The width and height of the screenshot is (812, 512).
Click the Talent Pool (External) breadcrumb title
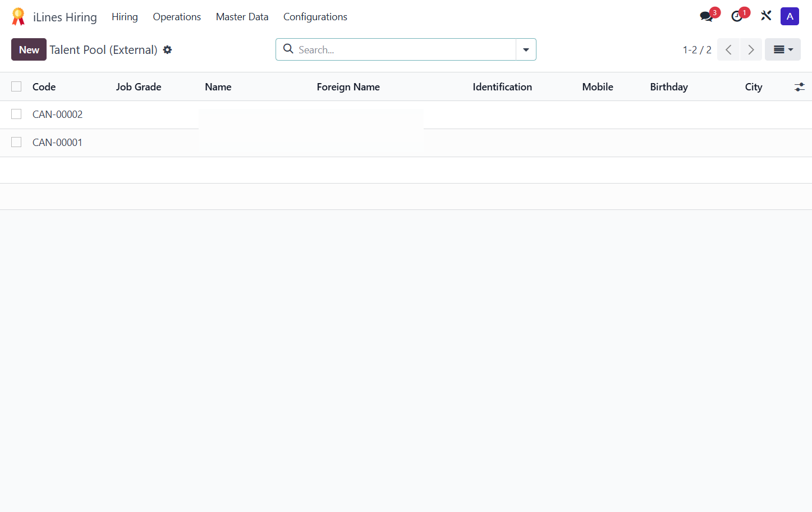coord(103,50)
